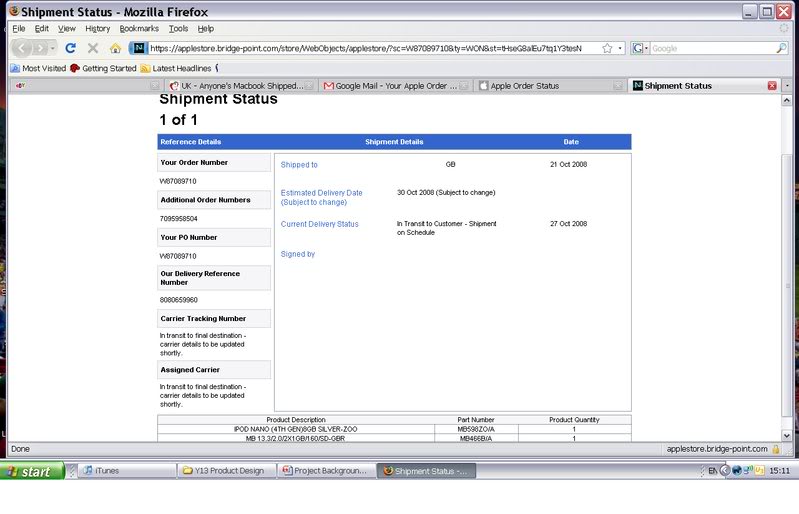
Task: Go to the Home page icon
Action: (x=115, y=48)
